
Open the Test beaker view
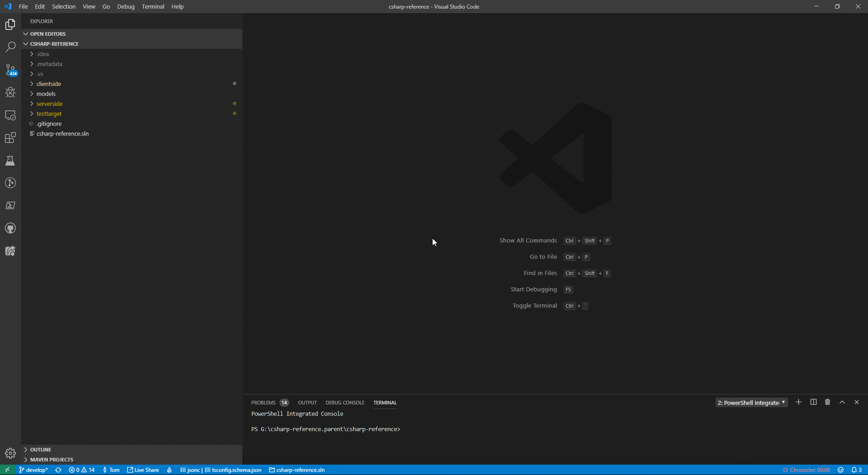coord(10,160)
